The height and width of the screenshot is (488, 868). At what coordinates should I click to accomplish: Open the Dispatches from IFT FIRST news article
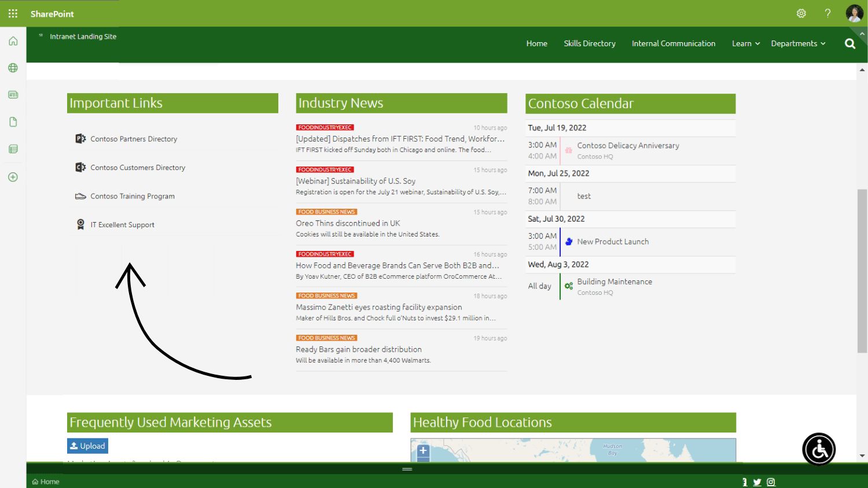click(x=400, y=139)
